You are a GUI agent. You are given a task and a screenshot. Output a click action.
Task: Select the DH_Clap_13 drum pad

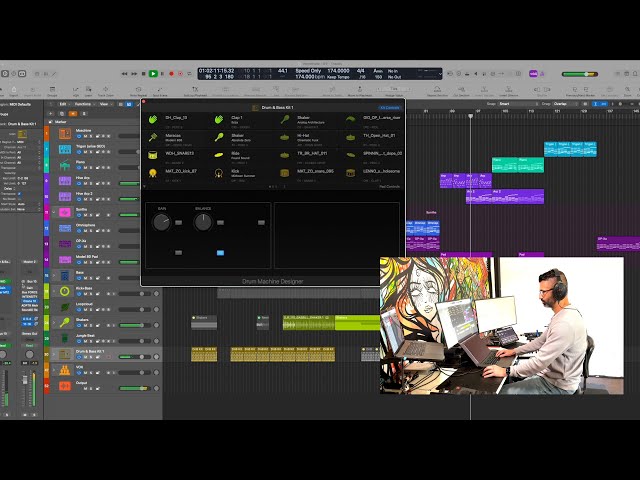tap(176, 120)
